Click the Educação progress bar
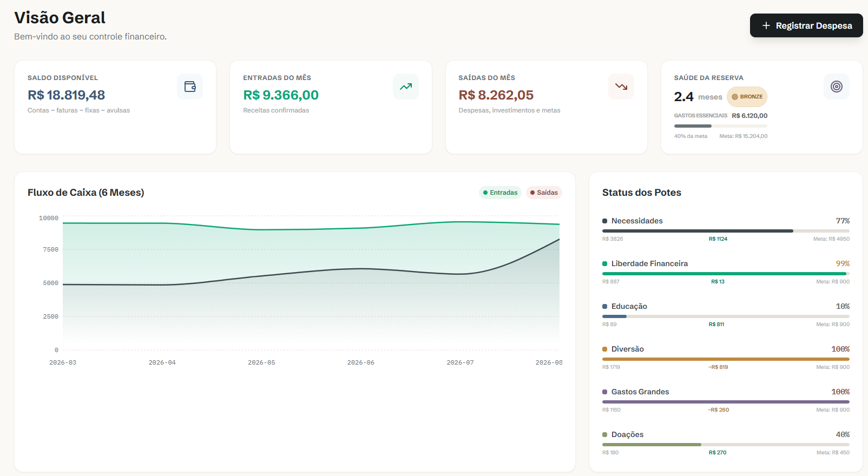868x476 pixels. [726, 316]
